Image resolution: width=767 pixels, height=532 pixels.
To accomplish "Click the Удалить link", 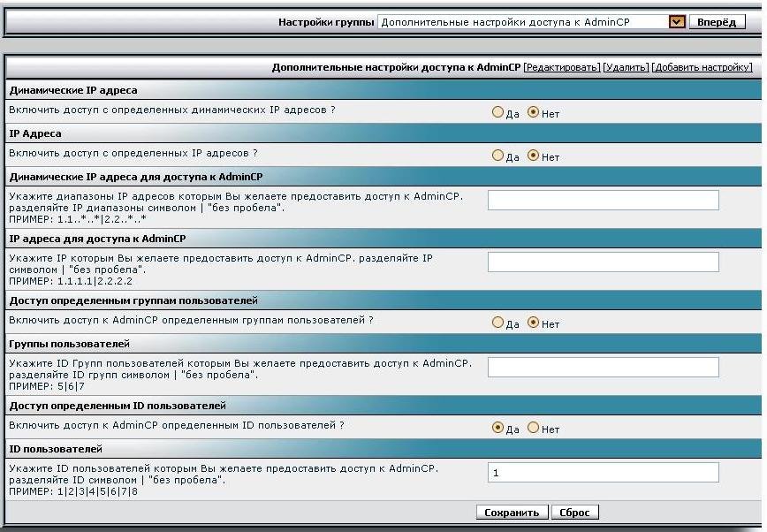I will pos(626,67).
